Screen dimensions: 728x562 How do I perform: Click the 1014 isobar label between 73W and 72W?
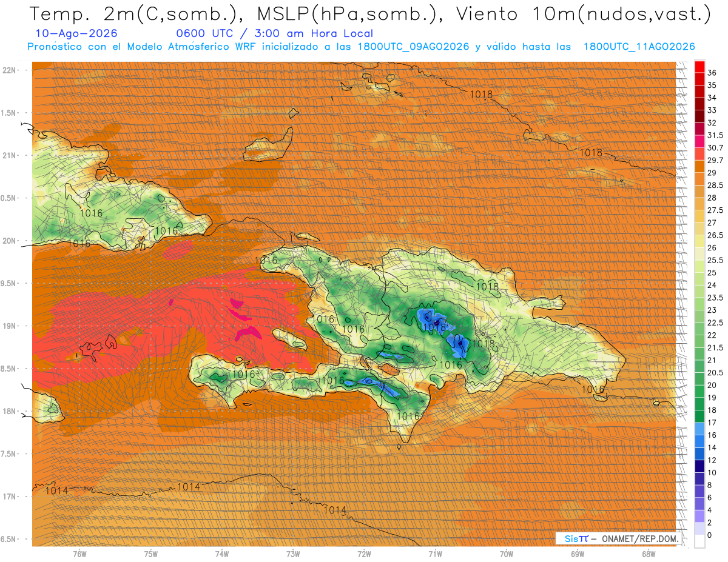pyautogui.click(x=335, y=510)
